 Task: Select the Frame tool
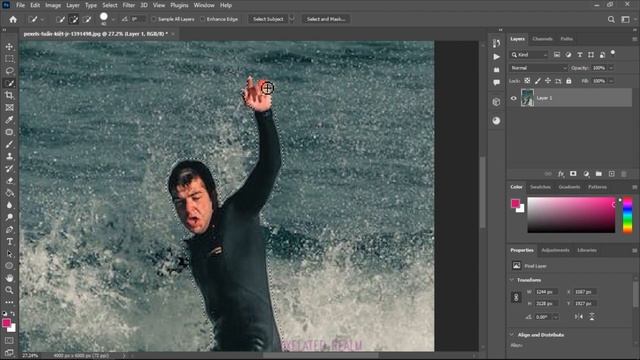coord(9,108)
